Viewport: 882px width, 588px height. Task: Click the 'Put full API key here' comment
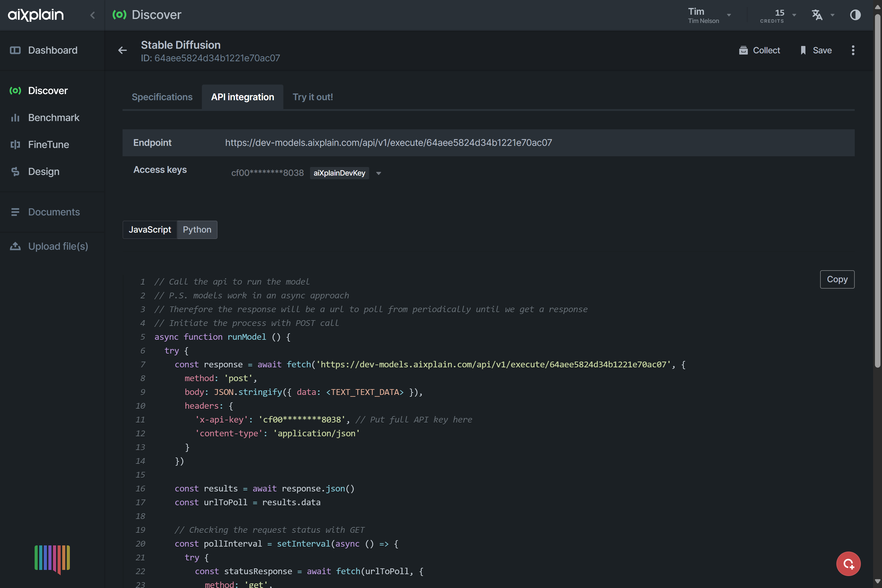point(414,419)
